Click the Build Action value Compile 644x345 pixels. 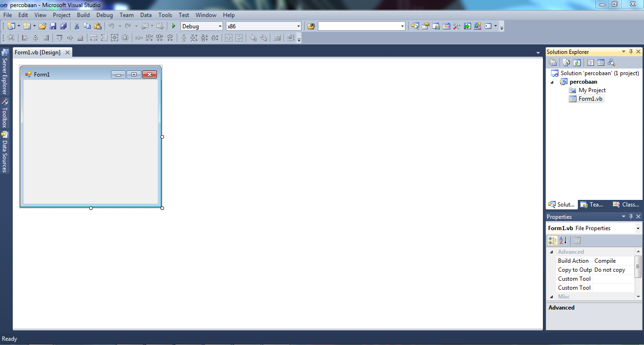click(605, 260)
